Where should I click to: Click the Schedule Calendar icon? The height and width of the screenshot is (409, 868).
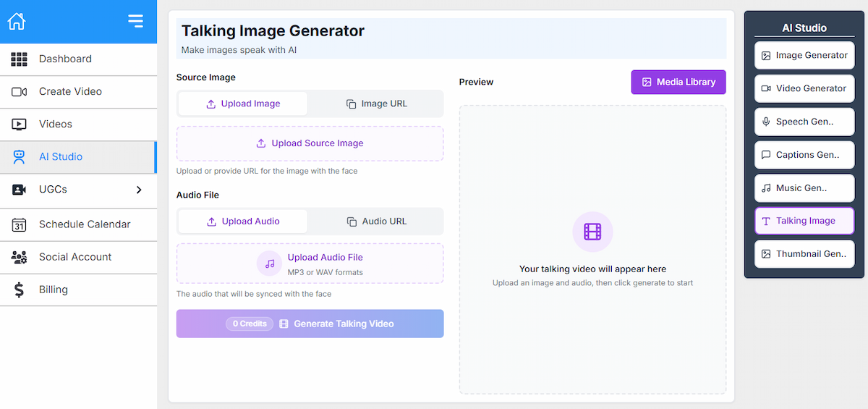point(20,224)
